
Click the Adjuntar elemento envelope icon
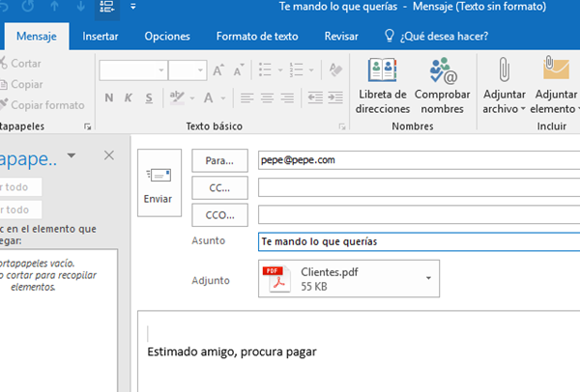click(556, 73)
